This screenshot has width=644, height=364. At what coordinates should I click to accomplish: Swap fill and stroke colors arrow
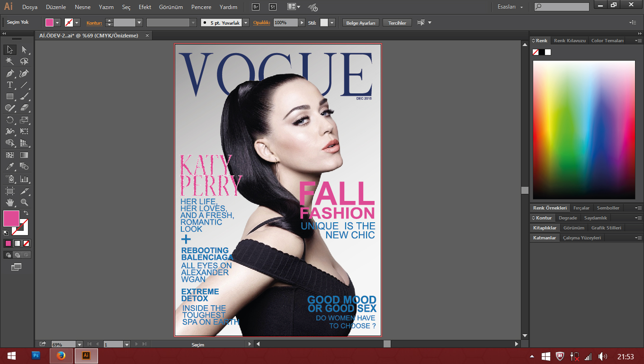pyautogui.click(x=26, y=213)
